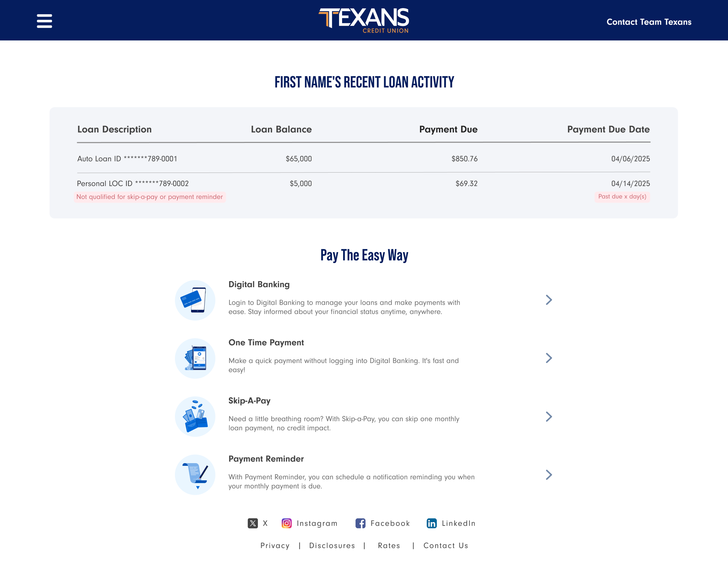728x571 pixels.
Task: Open the Disclosures footer link
Action: coord(332,545)
